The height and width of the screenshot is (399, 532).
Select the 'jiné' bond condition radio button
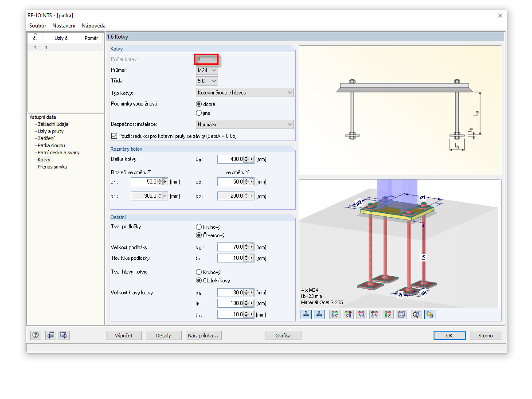(x=199, y=113)
